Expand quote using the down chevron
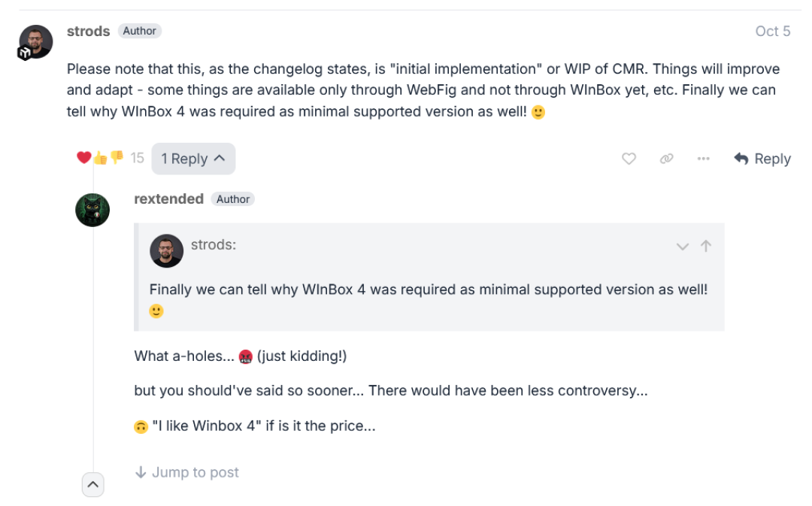The width and height of the screenshot is (812, 506). 683,247
